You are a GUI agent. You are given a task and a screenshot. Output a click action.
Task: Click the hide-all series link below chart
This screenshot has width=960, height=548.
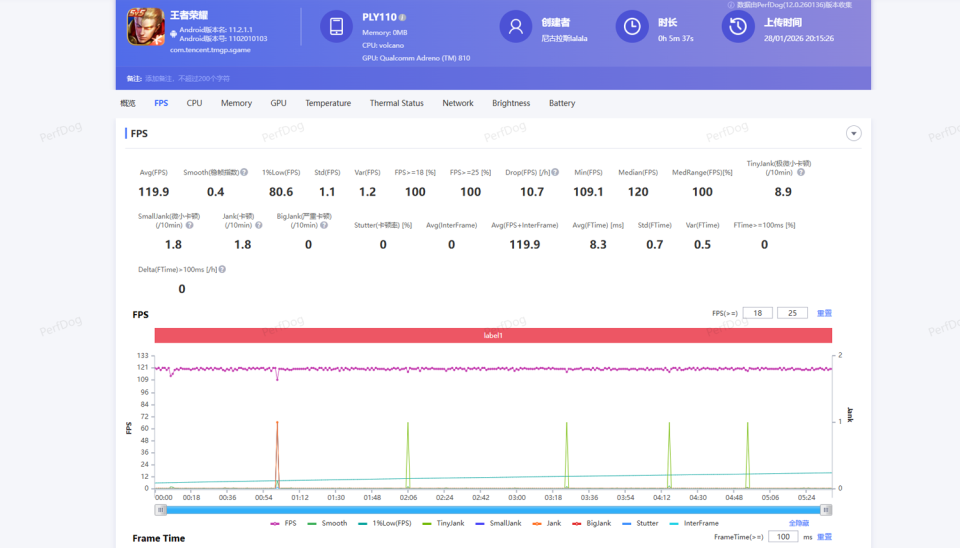tap(798, 523)
